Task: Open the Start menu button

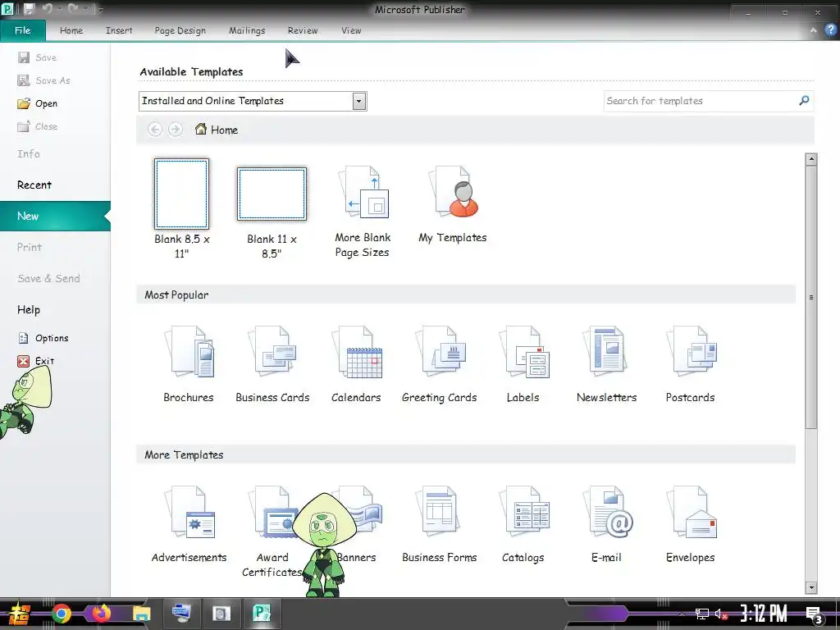Action: pyautogui.click(x=18, y=614)
